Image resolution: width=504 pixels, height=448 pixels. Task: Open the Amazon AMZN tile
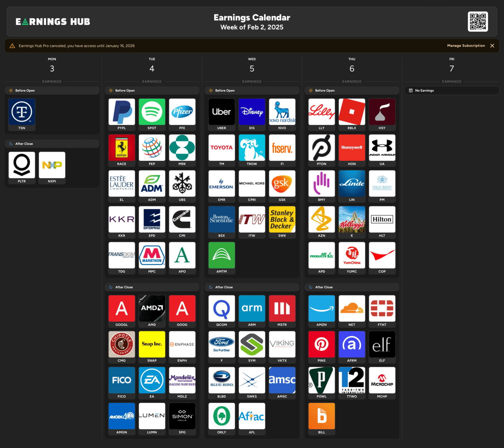tap(321, 311)
